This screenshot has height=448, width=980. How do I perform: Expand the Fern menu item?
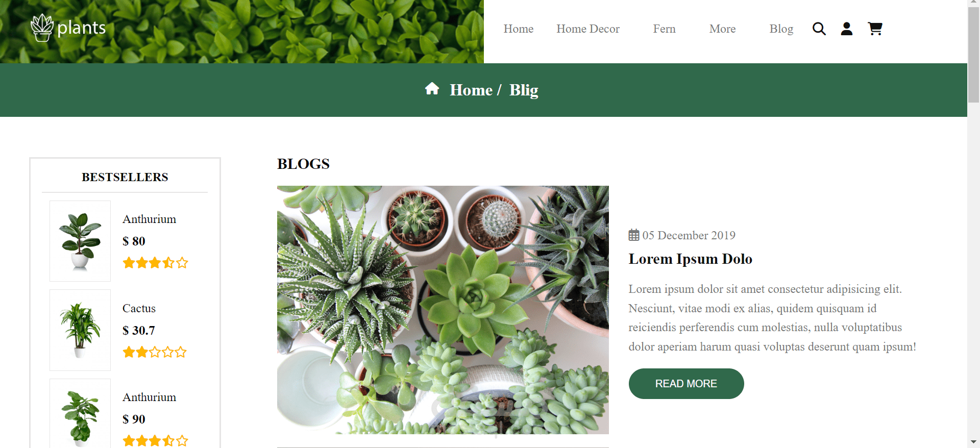coord(664,29)
